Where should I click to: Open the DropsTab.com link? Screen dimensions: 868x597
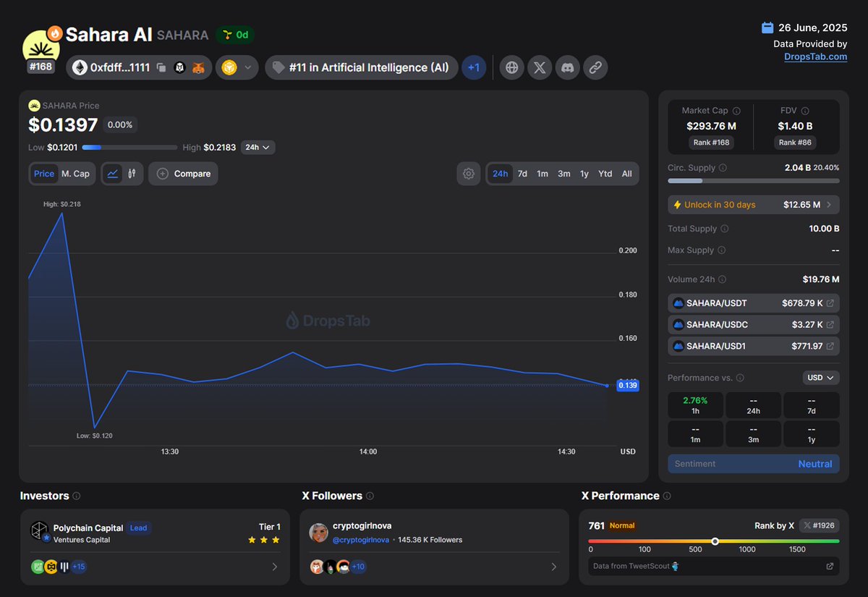[815, 56]
